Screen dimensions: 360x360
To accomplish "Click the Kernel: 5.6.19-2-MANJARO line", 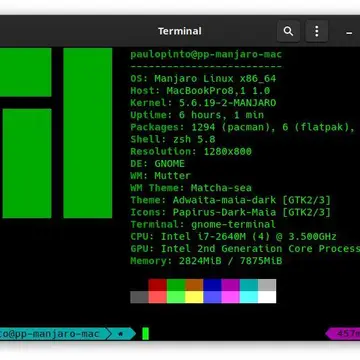I will click(x=203, y=103).
